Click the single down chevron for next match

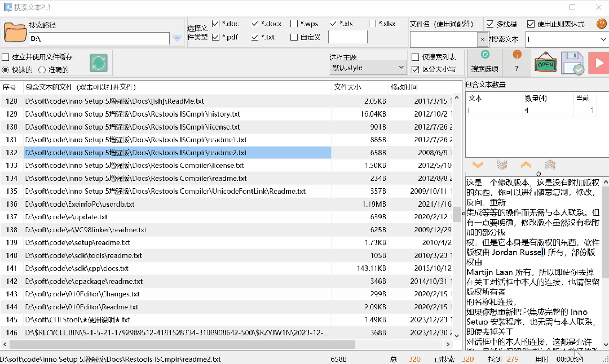(478, 165)
